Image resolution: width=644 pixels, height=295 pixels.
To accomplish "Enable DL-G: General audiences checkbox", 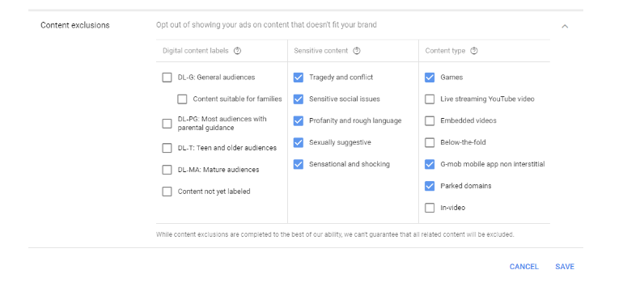I will pyautogui.click(x=167, y=78).
